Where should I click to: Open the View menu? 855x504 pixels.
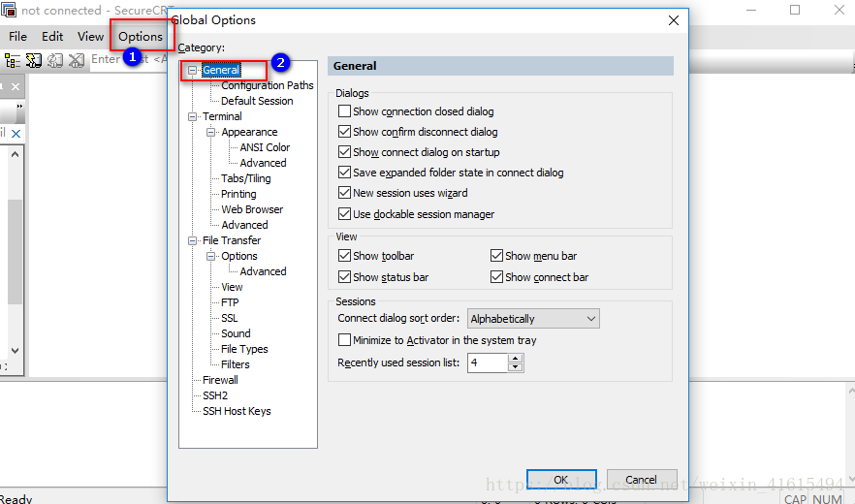90,37
